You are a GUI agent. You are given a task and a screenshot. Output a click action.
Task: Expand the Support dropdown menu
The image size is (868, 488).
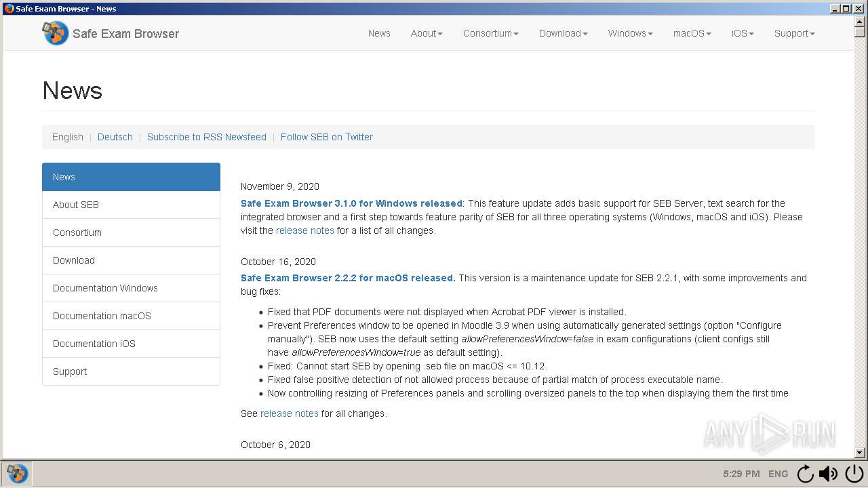(x=795, y=33)
